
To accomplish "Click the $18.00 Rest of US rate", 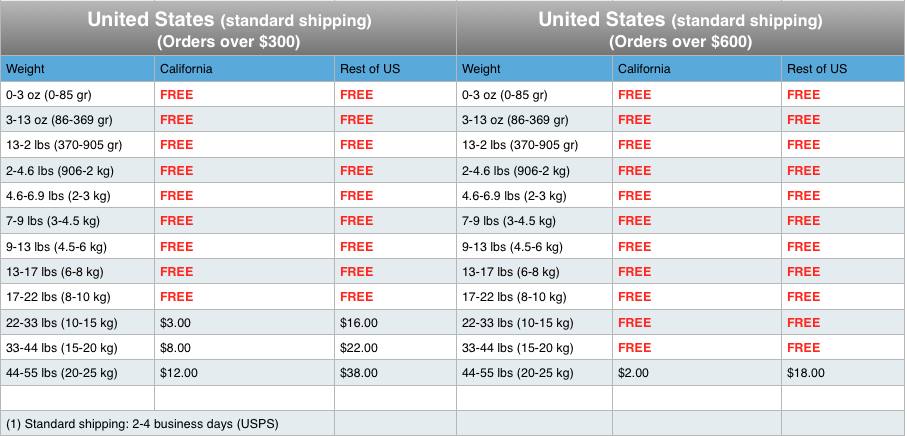I will (x=806, y=372).
